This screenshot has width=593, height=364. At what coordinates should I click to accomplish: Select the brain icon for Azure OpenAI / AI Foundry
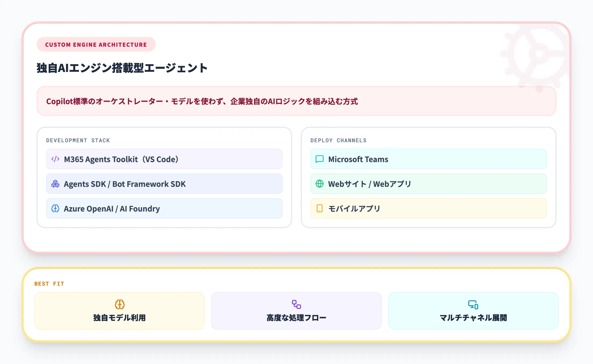55,208
